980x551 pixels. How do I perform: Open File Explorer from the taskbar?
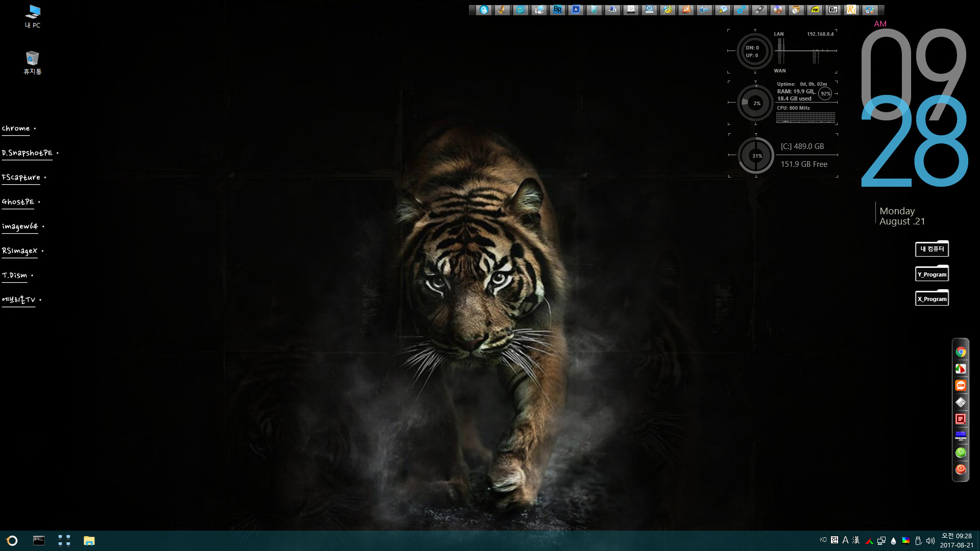tap(89, 541)
